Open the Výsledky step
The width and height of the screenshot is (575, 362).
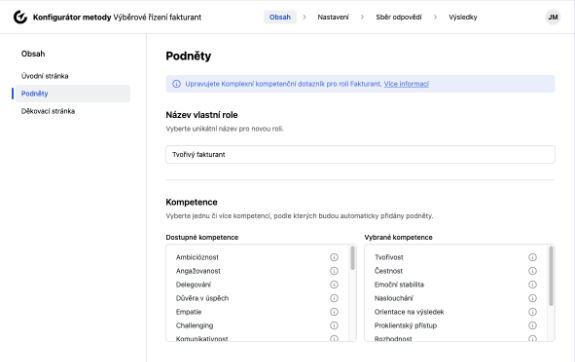pyautogui.click(x=463, y=17)
